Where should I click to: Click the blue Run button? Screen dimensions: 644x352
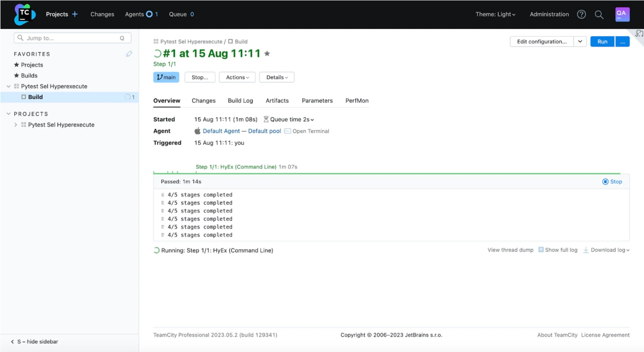[x=602, y=41]
